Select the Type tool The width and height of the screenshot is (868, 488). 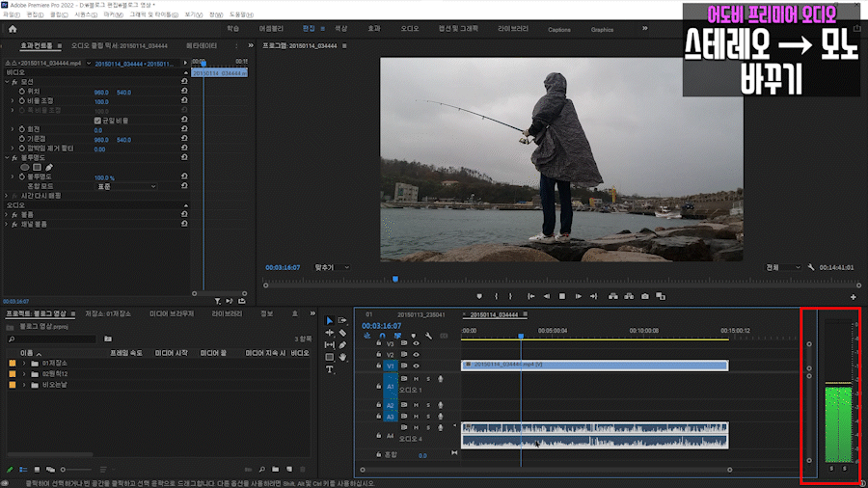330,369
